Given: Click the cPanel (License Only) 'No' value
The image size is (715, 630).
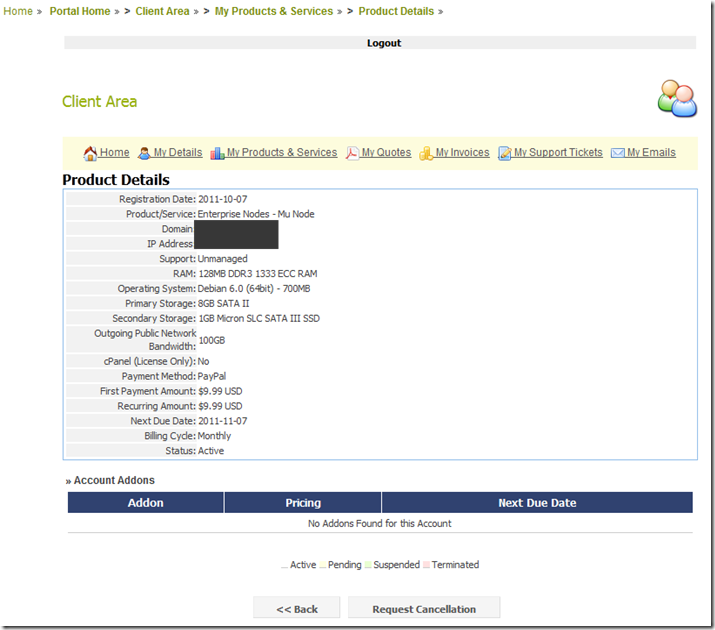Looking at the screenshot, I should point(203,361).
